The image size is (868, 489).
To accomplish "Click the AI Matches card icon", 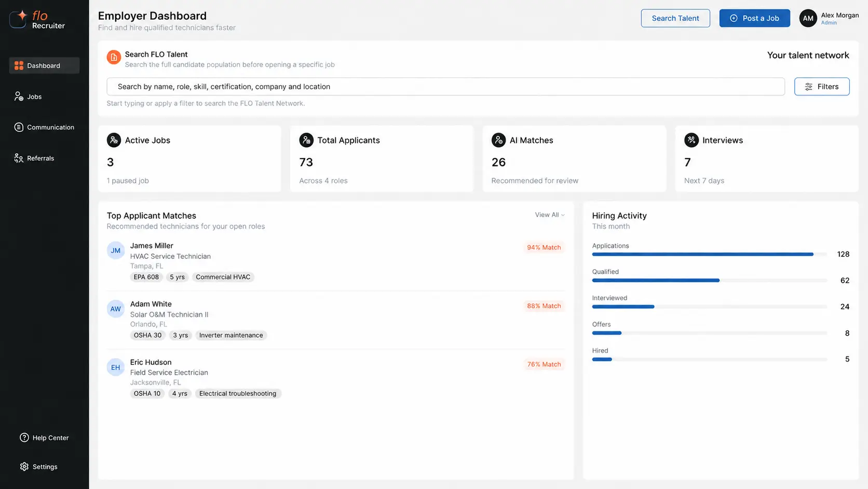I will click(x=498, y=140).
